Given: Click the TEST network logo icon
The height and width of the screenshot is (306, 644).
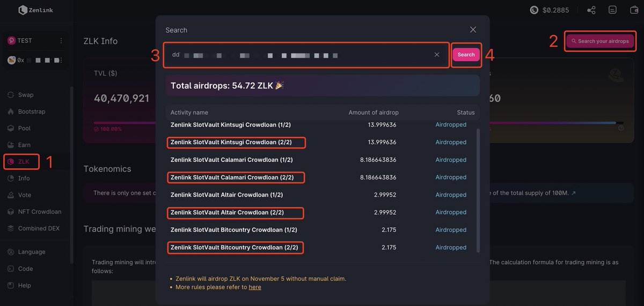Looking at the screenshot, I should 11,41.
